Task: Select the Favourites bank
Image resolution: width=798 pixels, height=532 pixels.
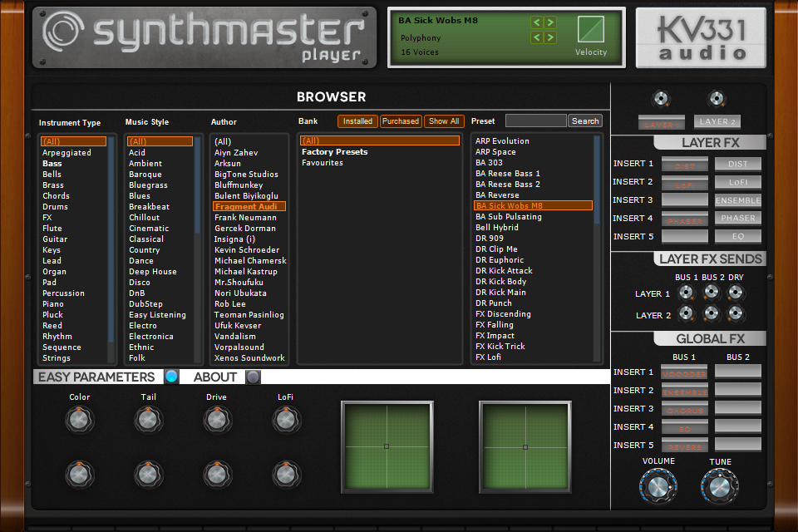Action: point(323,163)
